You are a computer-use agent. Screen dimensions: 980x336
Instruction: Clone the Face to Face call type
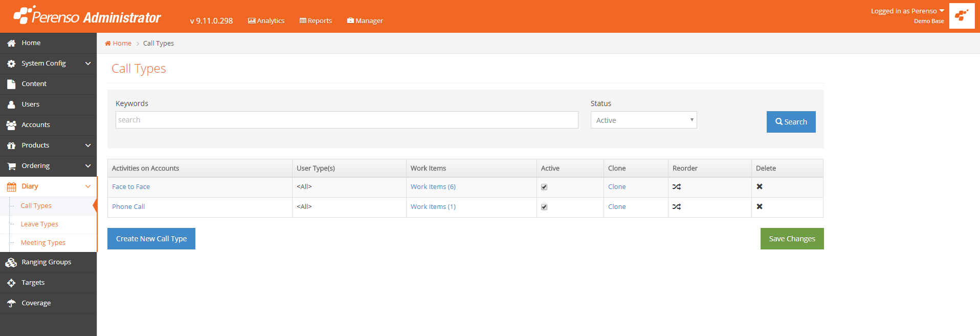tap(617, 187)
